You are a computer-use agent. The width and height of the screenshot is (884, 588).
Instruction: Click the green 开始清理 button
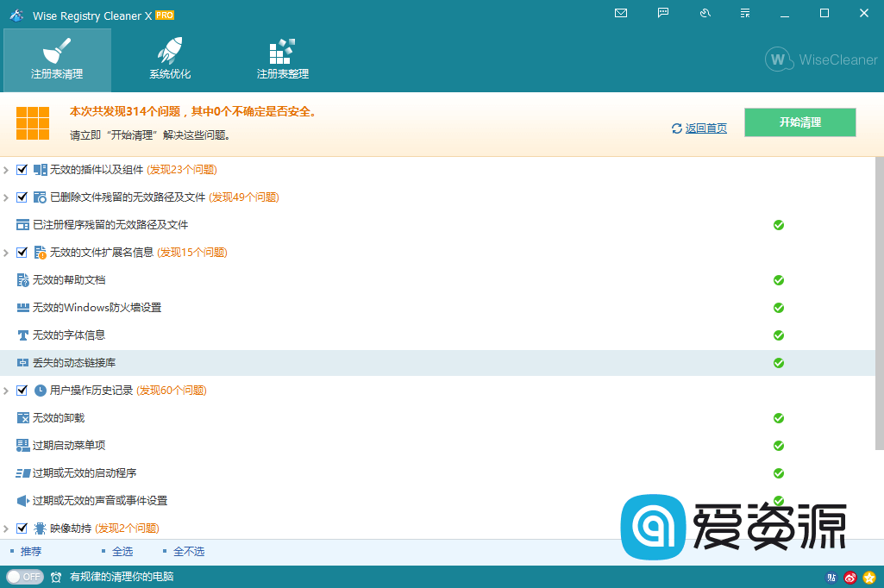tap(799, 122)
